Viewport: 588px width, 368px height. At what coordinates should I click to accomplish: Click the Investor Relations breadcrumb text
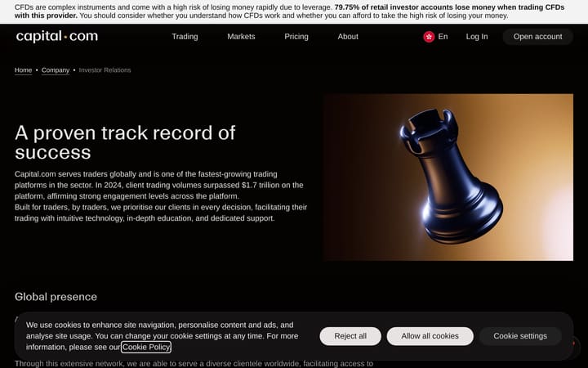[x=105, y=70]
